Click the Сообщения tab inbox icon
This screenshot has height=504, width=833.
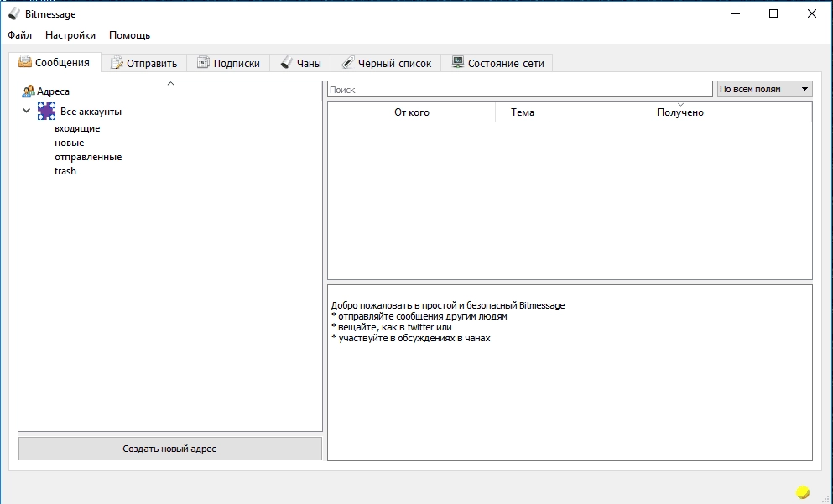[25, 62]
